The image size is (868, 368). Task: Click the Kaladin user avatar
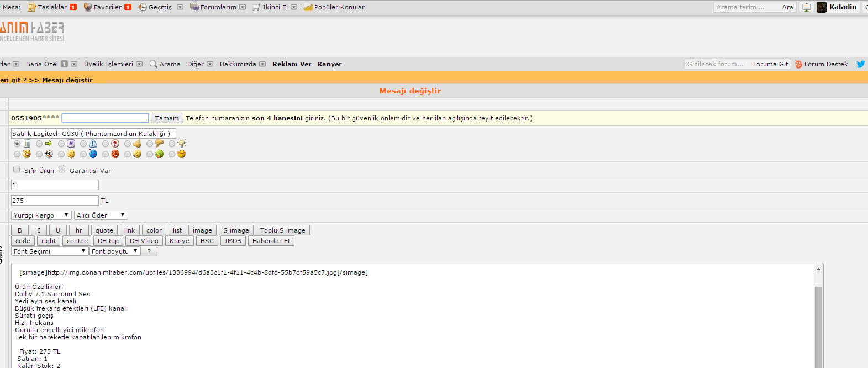[822, 7]
